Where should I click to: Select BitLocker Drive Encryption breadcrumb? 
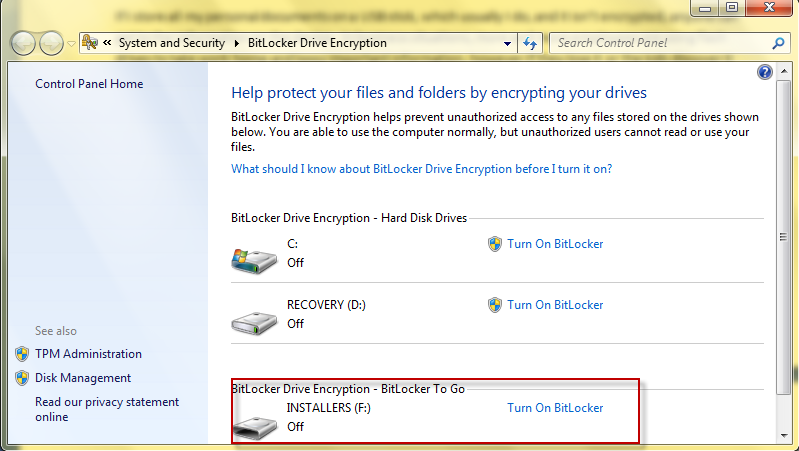pyautogui.click(x=317, y=43)
